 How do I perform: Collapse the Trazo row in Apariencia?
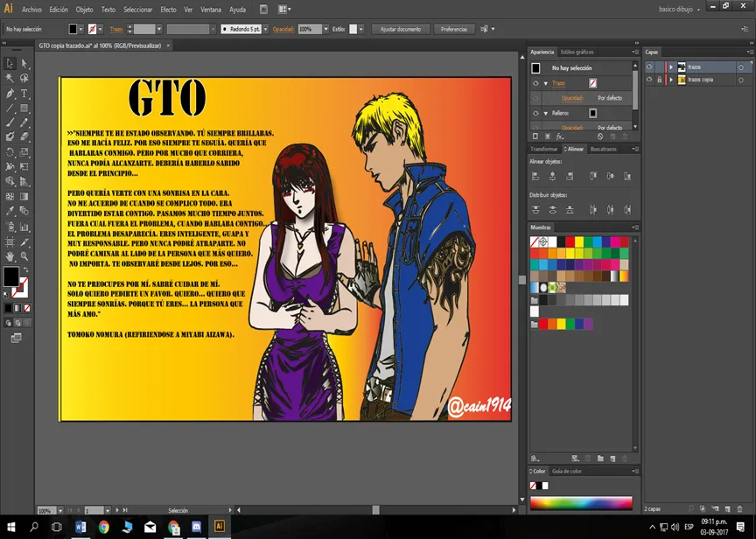[546, 83]
